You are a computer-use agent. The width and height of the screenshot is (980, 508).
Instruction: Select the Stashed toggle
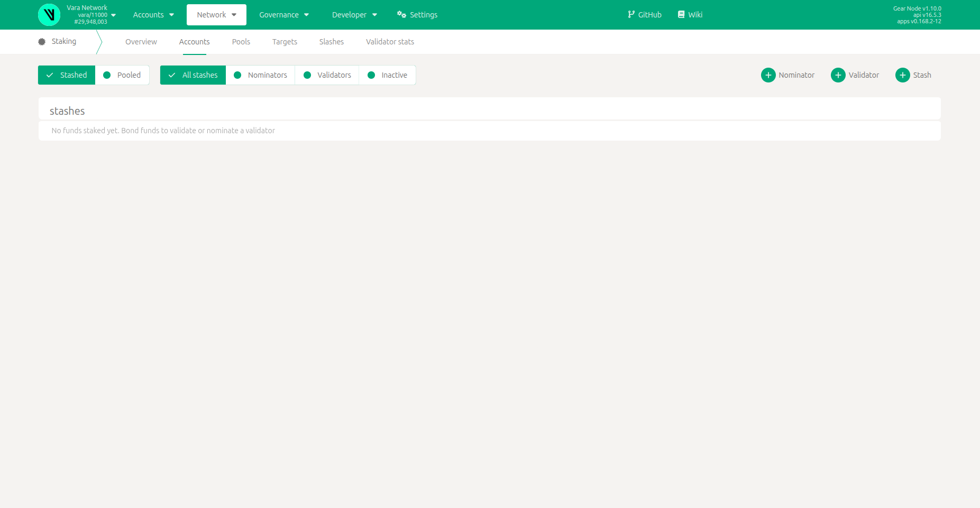point(67,75)
